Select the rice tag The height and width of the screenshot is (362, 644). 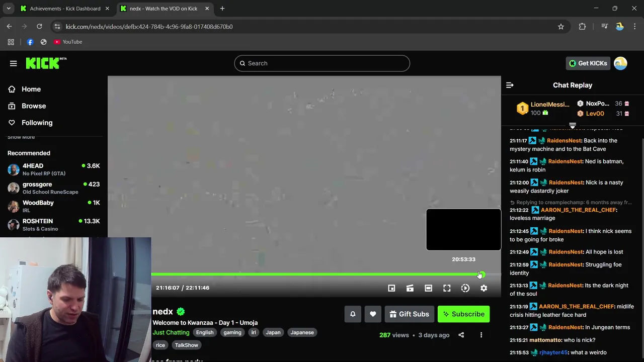coord(160,345)
